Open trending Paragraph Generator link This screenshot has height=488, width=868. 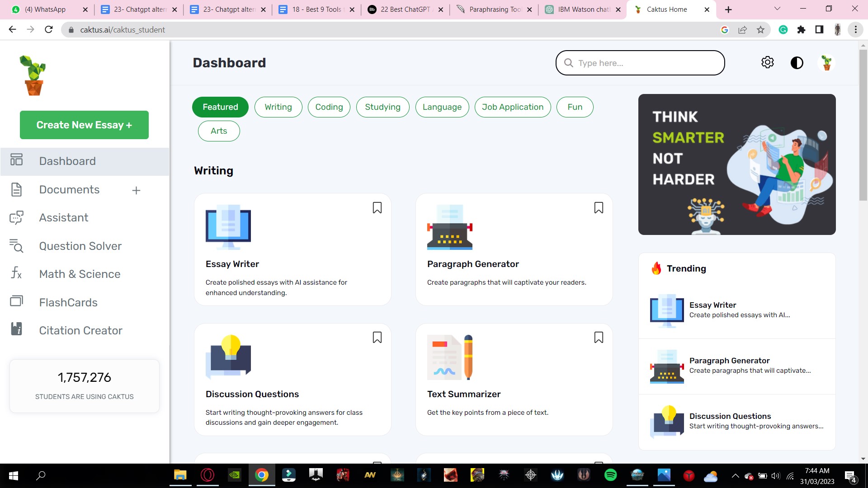point(729,361)
